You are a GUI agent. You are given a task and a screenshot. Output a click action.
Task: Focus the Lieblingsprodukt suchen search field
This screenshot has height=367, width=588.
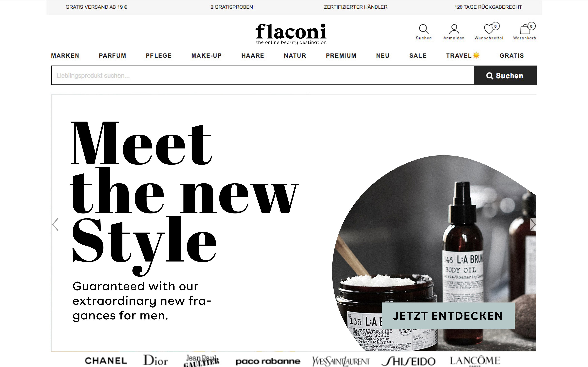[262, 75]
